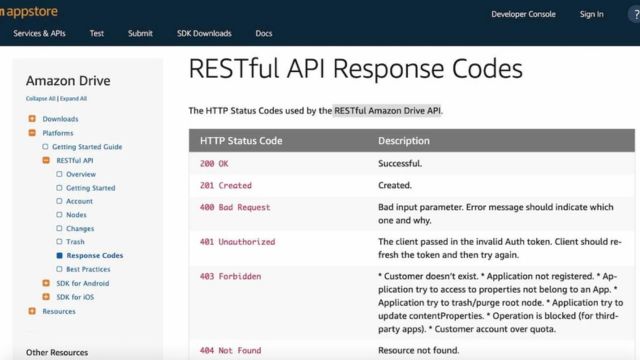Screen dimensions: 640x360
Task: Click the 404 Not Found status code
Action: coord(230,350)
